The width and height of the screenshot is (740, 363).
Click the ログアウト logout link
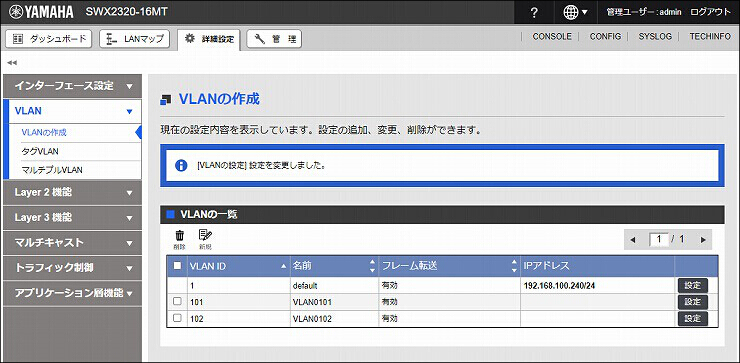(x=710, y=12)
